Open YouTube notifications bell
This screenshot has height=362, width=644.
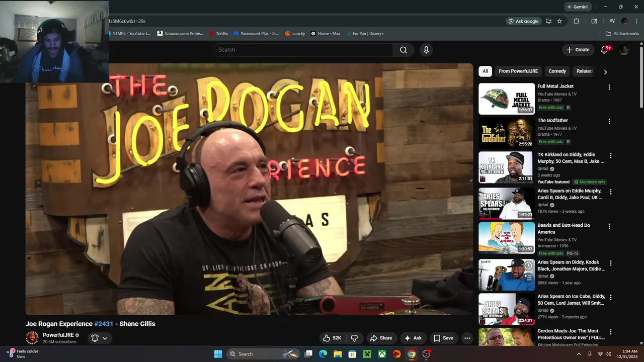pos(605,50)
